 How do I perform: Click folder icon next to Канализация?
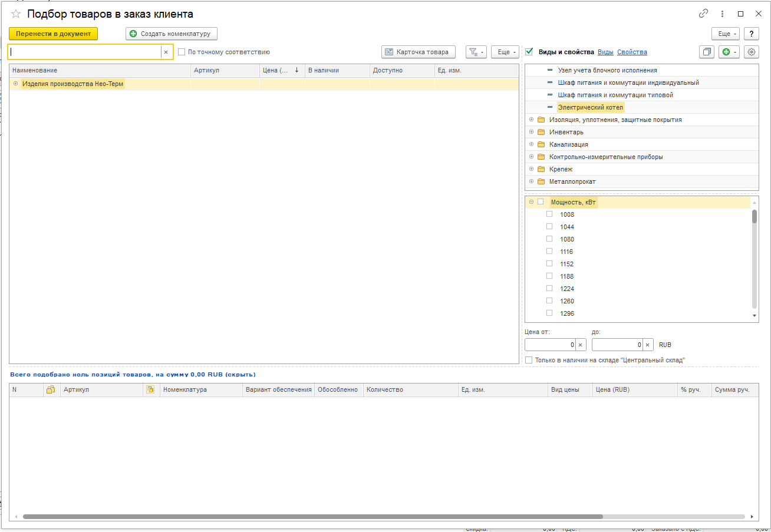pyautogui.click(x=541, y=144)
